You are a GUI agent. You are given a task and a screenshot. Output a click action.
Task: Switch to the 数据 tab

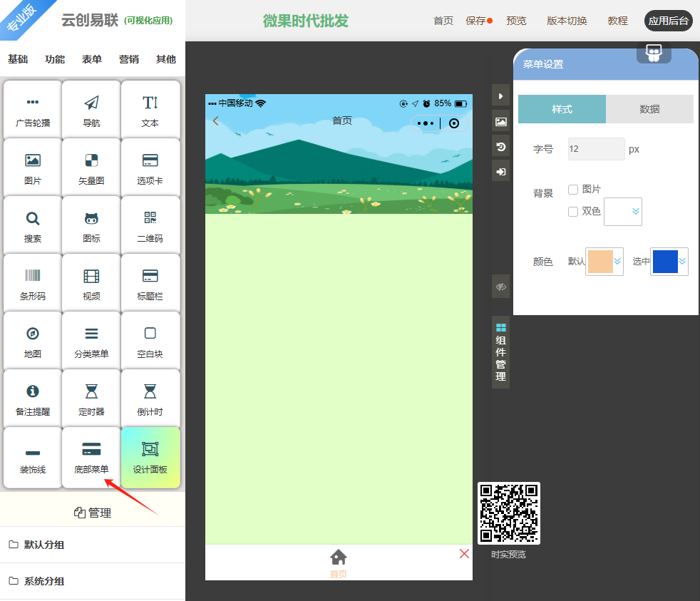pos(649,109)
